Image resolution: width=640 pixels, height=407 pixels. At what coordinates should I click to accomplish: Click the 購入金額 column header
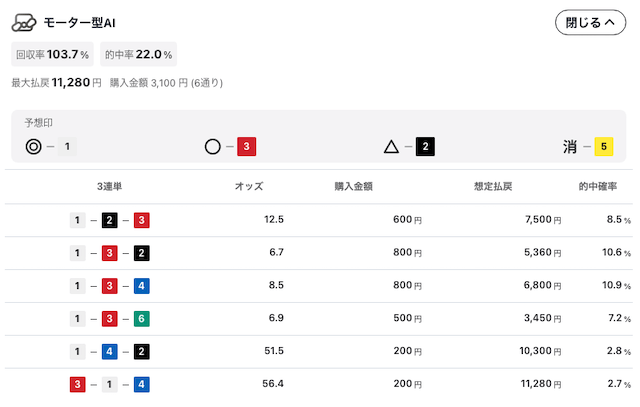(x=353, y=186)
